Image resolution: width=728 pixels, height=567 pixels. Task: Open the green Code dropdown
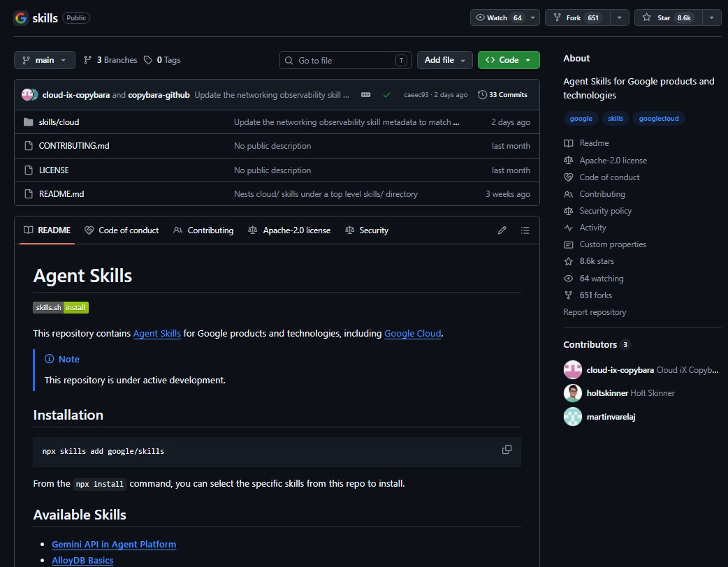[509, 60]
